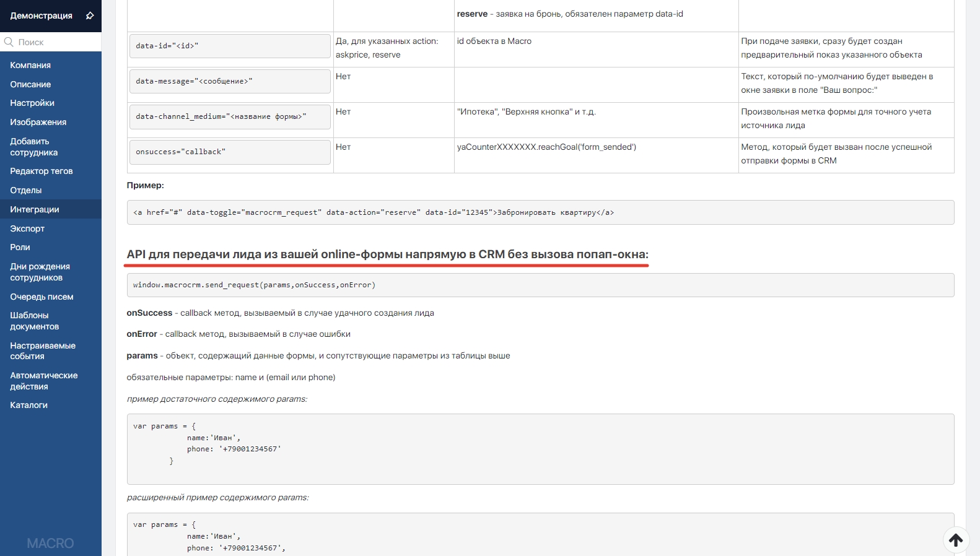Click the pin icon next to Демонстрация

click(x=90, y=15)
